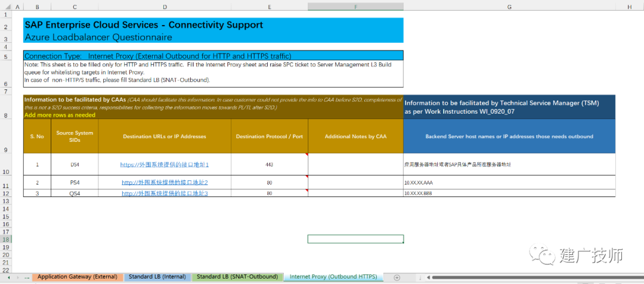The height and width of the screenshot is (284, 644).
Task: Show hidden sheets via ellipsis button
Action: 27,277
